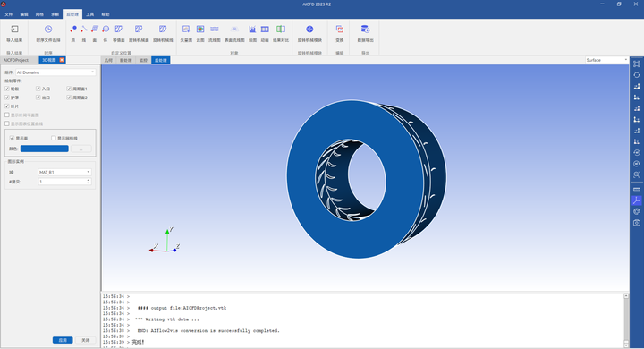Switch to the 几何 geometry tab
The image size is (644, 349).
[x=108, y=60]
